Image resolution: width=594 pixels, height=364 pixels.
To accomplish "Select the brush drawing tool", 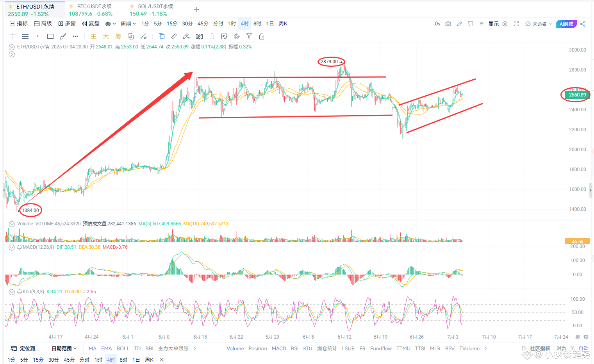I will point(63,36).
